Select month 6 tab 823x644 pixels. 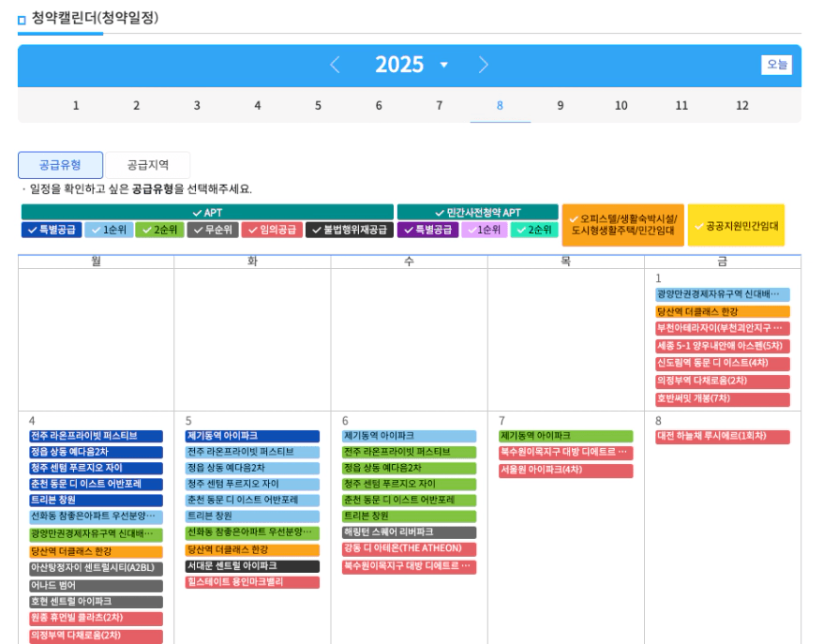[379, 106]
